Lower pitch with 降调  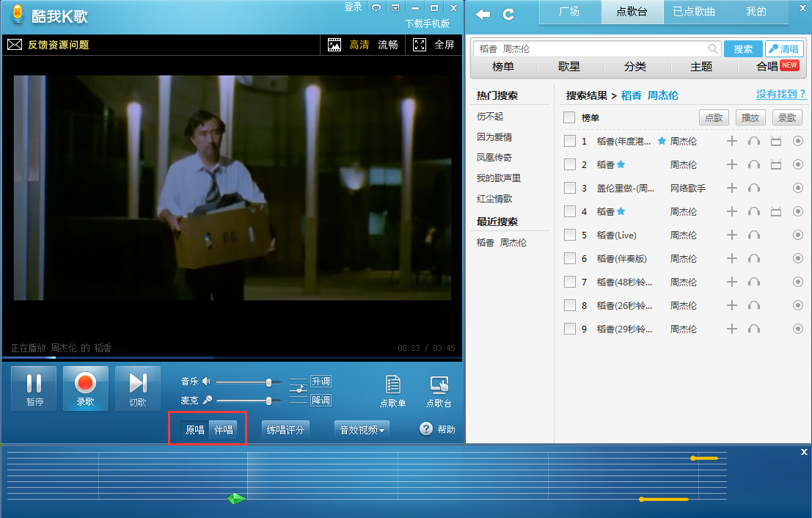(321, 400)
